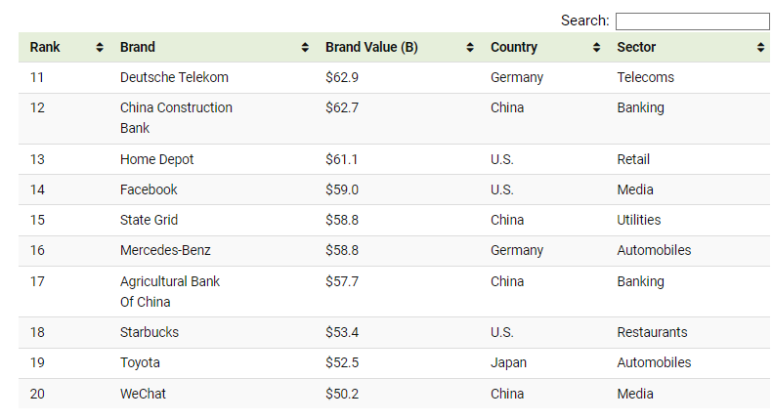Viewport: 773px width, 420px height.
Task: Click the State Grid Utilities cell
Action: (x=639, y=220)
